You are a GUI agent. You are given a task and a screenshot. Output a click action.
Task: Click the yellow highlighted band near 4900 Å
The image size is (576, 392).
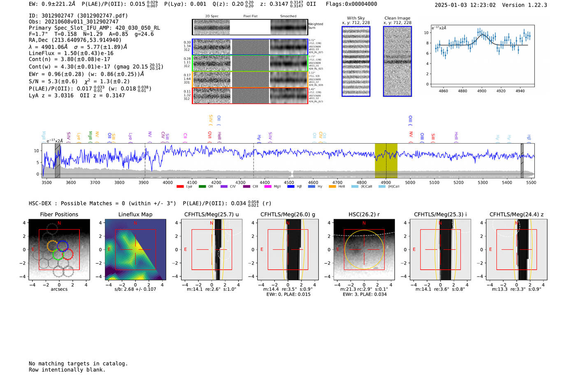click(x=386, y=160)
